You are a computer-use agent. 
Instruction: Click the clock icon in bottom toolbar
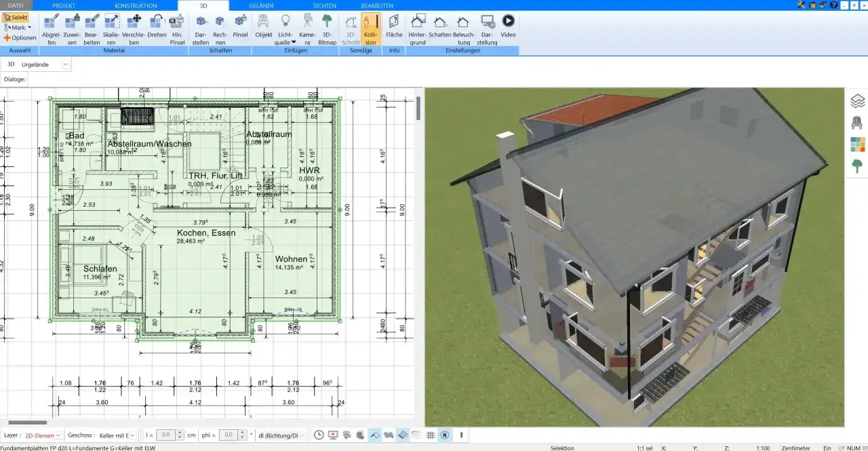pos(319,435)
